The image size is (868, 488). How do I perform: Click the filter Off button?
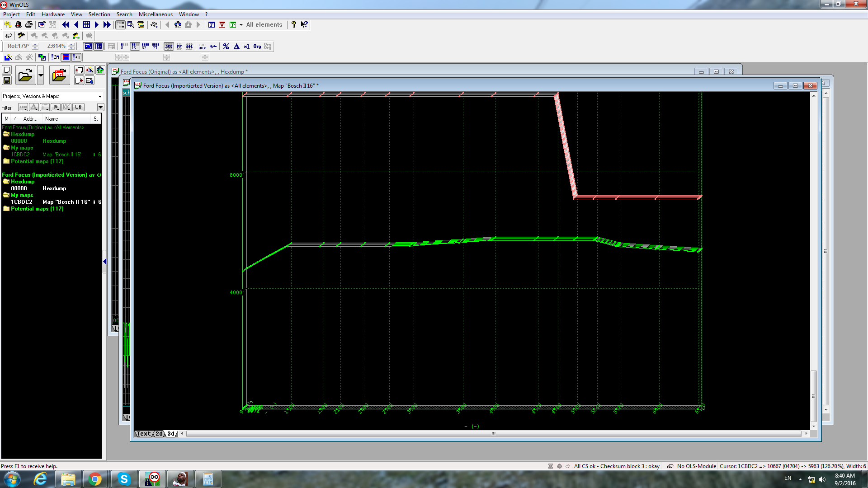78,107
